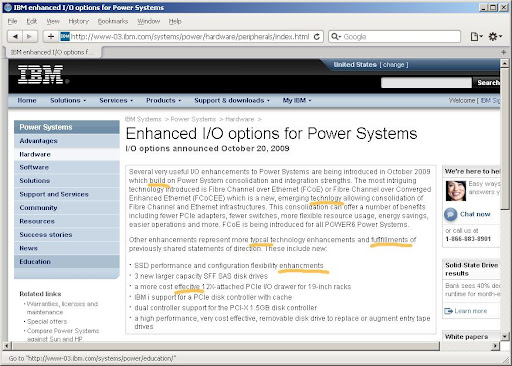Image resolution: width=512 pixels, height=366 pixels.
Task: Expand Support & downloads dropdown
Action: point(232,100)
